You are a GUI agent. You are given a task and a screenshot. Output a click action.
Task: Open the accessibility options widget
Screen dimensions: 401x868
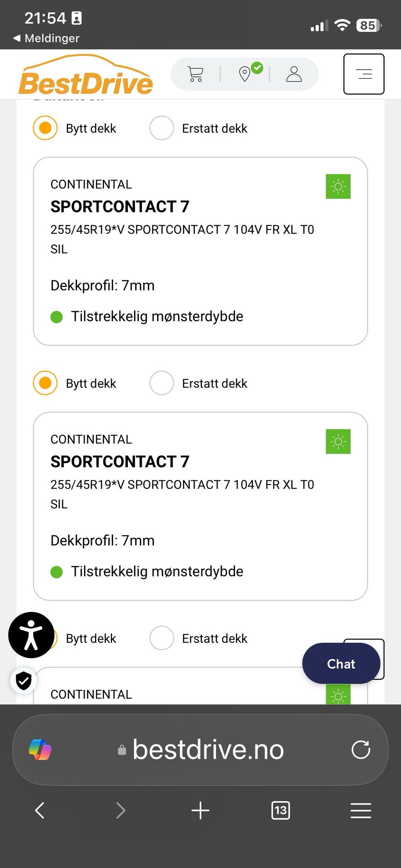tap(31, 635)
